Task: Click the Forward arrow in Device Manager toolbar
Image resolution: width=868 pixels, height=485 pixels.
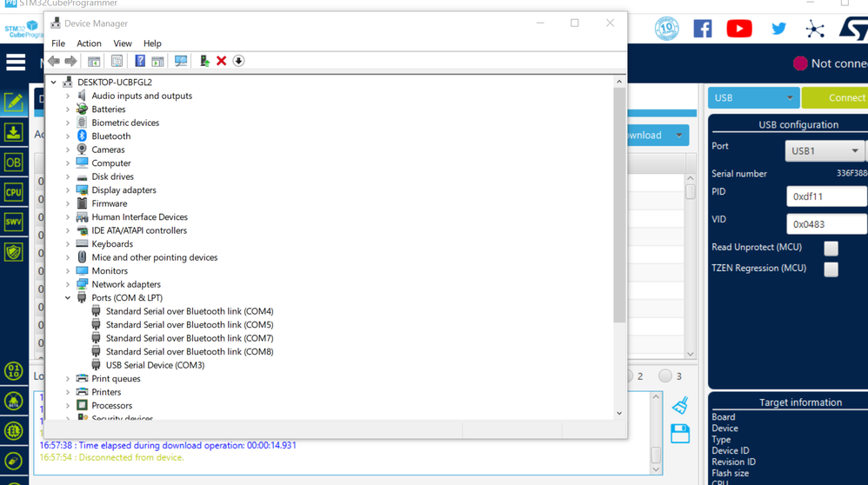Action: point(70,61)
